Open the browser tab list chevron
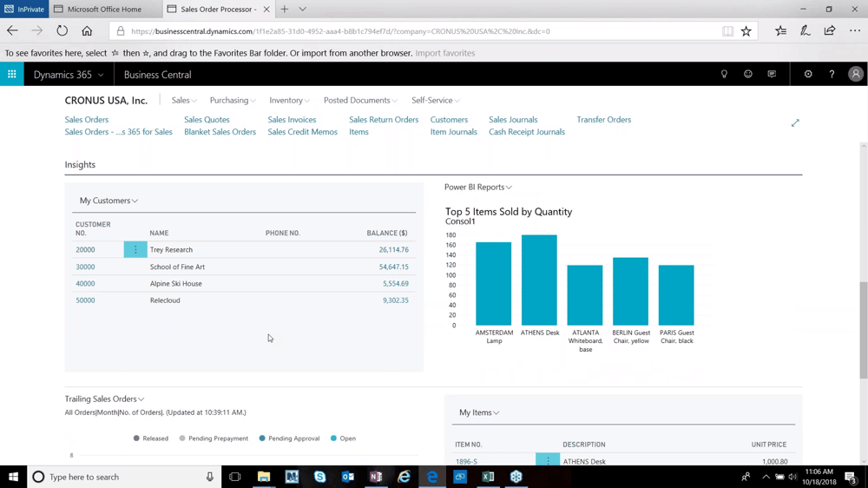 pos(302,9)
